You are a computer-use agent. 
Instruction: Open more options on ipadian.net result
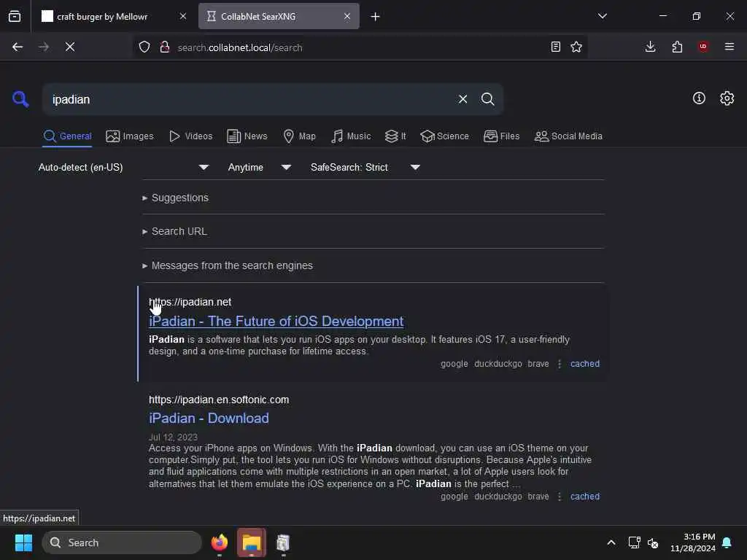pyautogui.click(x=560, y=364)
